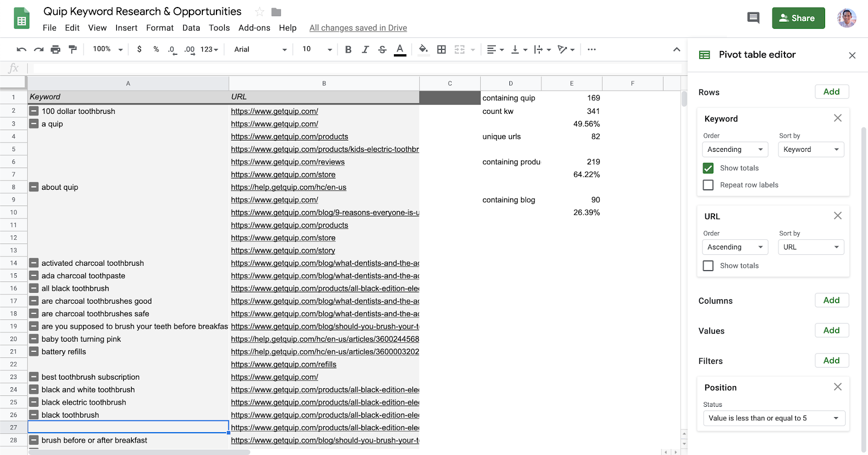Open the Position filter Status dropdown

[x=774, y=418]
